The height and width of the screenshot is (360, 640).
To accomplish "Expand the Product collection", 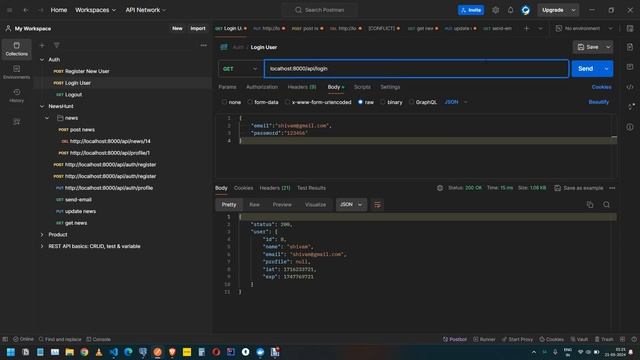I will 42,235.
